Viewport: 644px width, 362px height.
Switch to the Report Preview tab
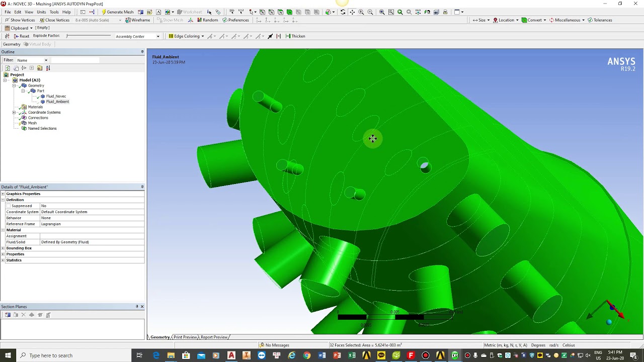tap(214, 337)
